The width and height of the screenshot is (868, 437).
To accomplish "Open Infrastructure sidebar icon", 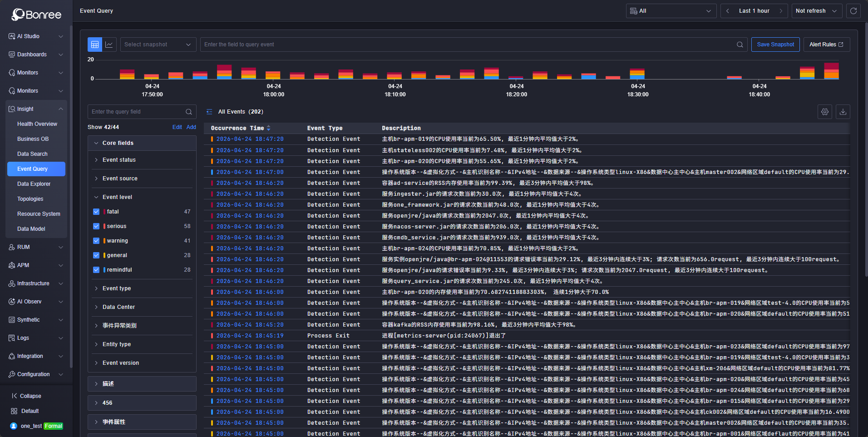I will [12, 283].
